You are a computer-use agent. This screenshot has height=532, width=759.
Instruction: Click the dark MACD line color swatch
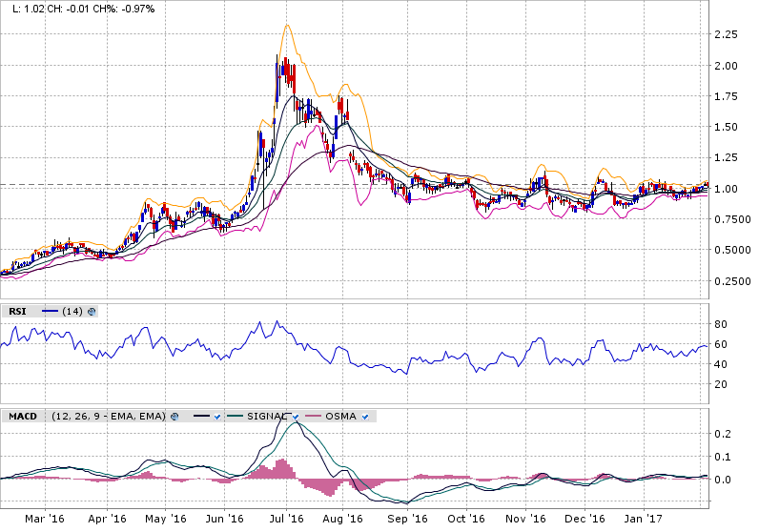pyautogui.click(x=201, y=417)
